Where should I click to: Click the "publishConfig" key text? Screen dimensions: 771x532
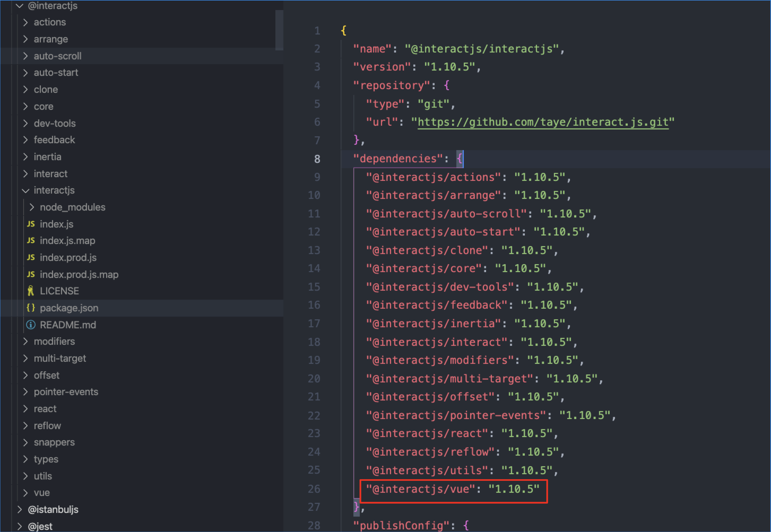pyautogui.click(x=401, y=526)
